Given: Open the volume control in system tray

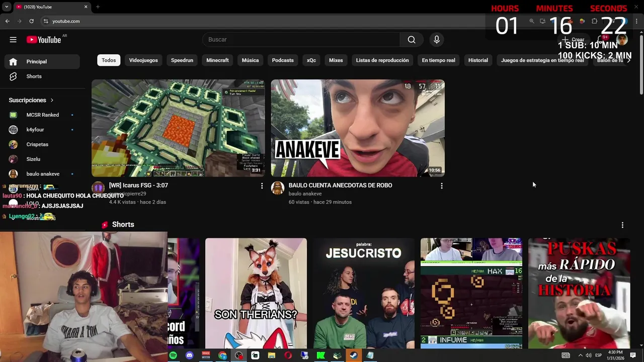Looking at the screenshot, I should point(589,355).
